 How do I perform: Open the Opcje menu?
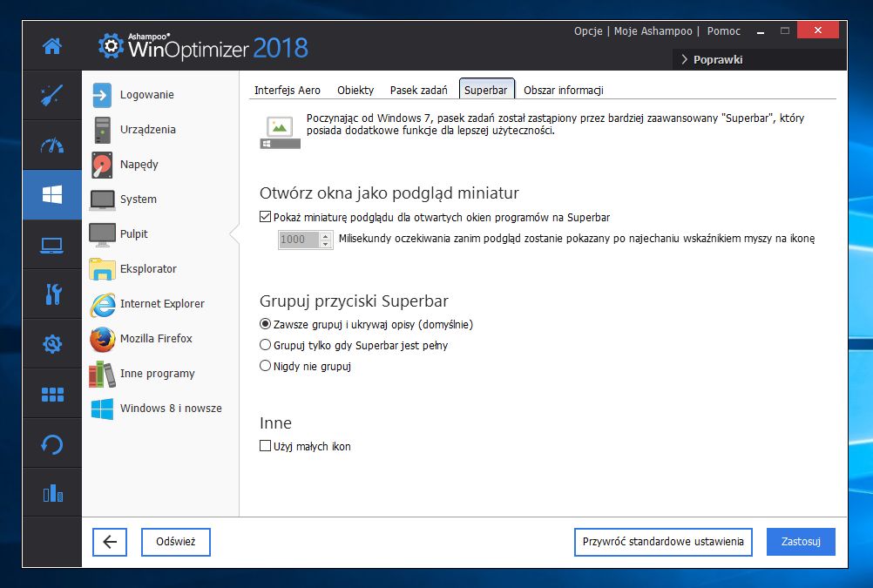pyautogui.click(x=588, y=31)
